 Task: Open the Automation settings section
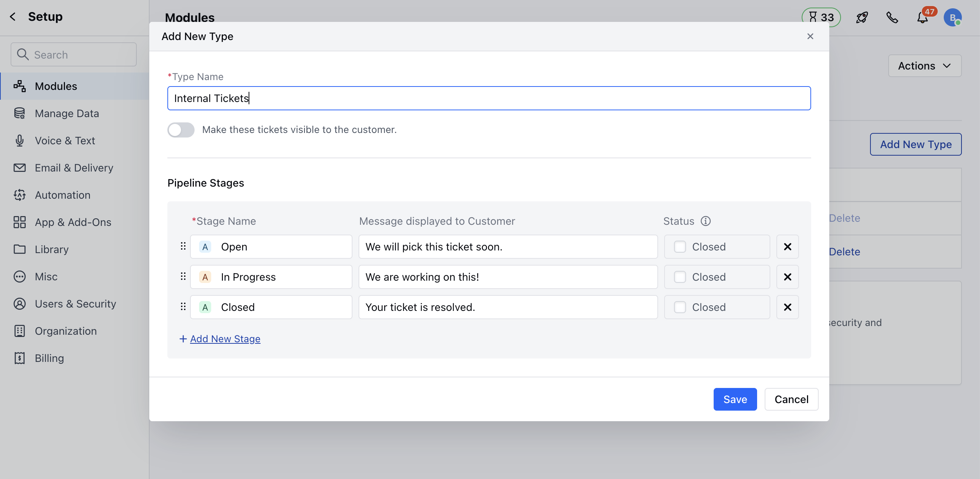pos(62,195)
